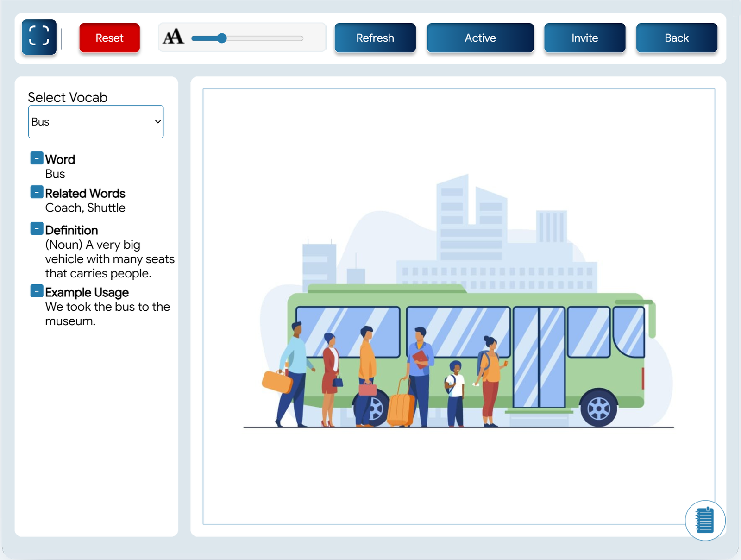Toggle fullscreen mode icon
741x560 pixels.
point(39,37)
